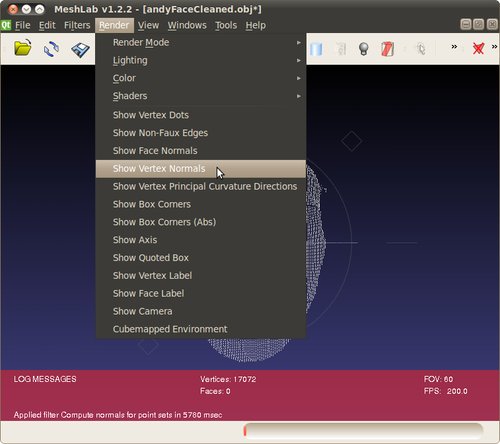Toggle Show Box Corners
This screenshot has width=500, height=444.
point(201,204)
